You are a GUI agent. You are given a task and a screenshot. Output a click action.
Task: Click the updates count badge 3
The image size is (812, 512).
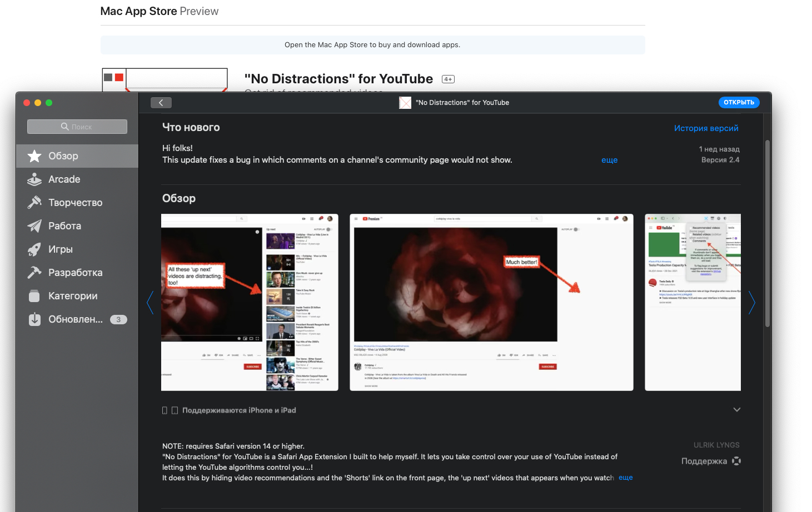tap(118, 319)
